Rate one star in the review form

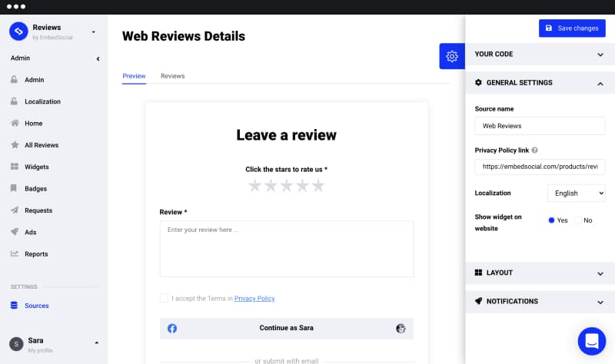[x=255, y=185]
